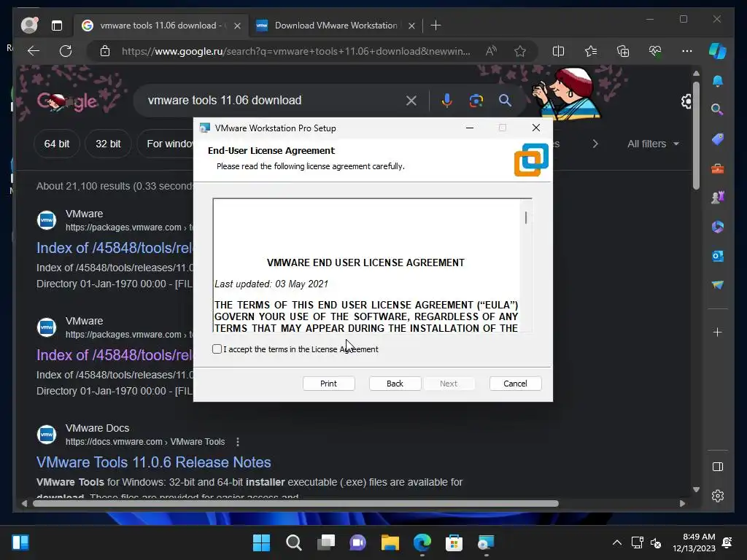Open sidebar Outlook icon
Screen dimensions: 747x560
tap(718, 256)
